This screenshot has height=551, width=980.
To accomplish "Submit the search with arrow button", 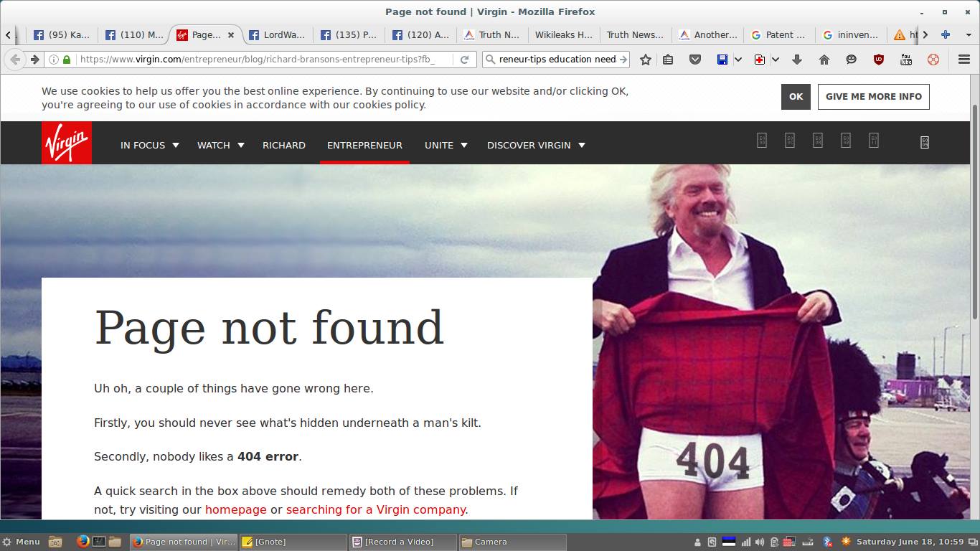I will point(623,60).
